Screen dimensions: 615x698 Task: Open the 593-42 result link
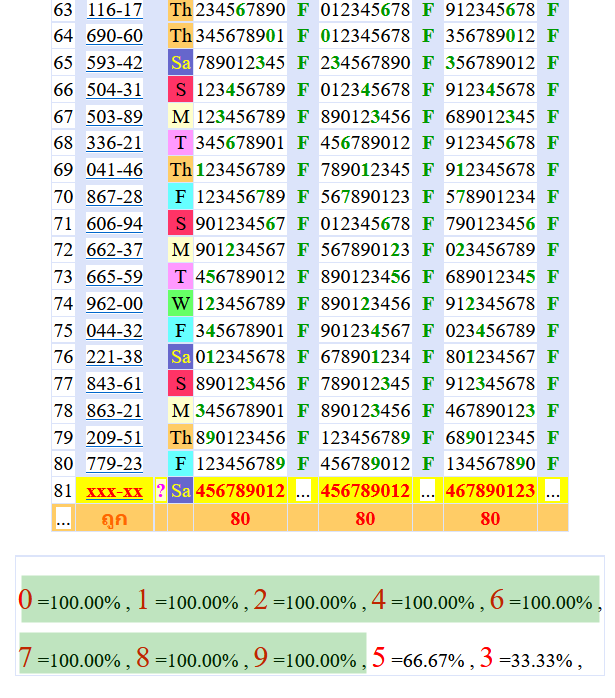114,63
